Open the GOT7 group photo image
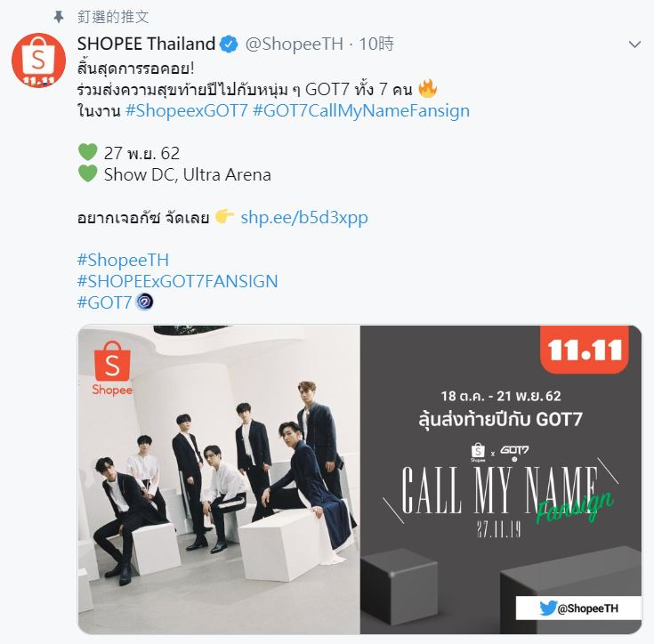The width and height of the screenshot is (654, 644). point(219,479)
